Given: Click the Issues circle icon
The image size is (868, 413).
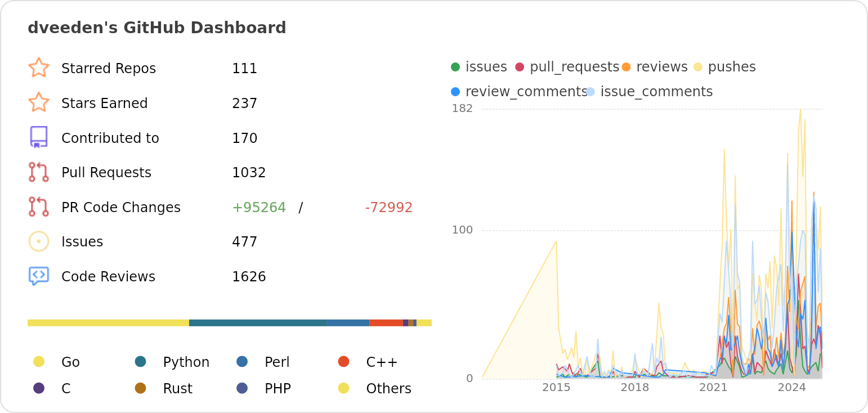Looking at the screenshot, I should tap(39, 241).
